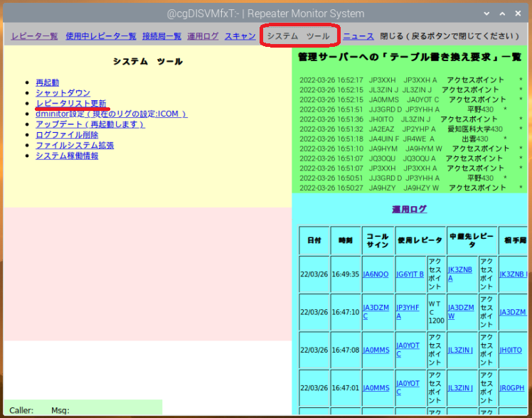Click repeater JG6YJT B in log table
This screenshot has width=532, height=418.
point(410,274)
